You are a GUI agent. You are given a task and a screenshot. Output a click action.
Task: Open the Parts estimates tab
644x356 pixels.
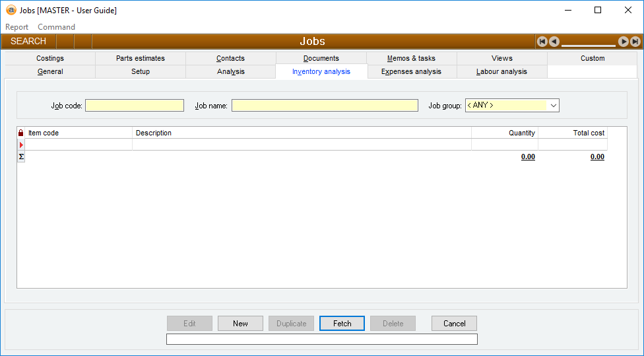point(141,58)
